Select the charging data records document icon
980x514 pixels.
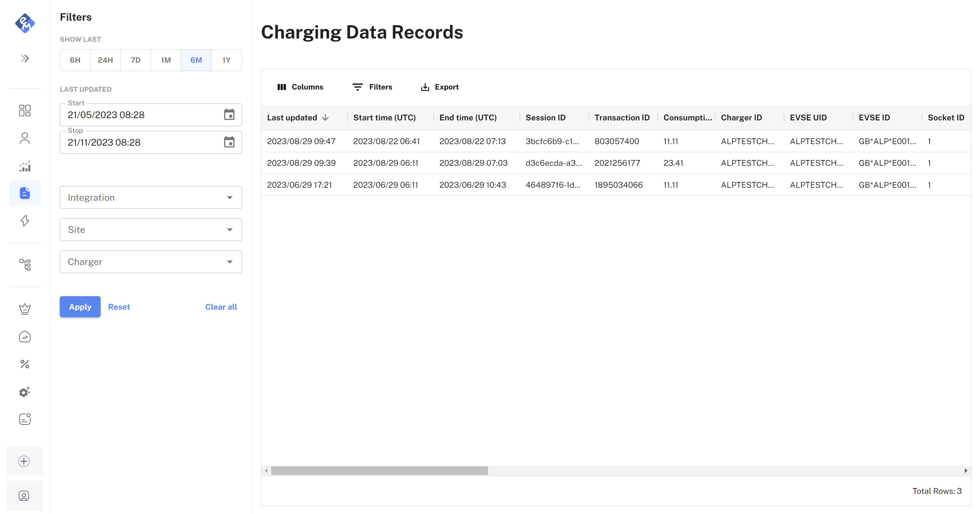[25, 193]
